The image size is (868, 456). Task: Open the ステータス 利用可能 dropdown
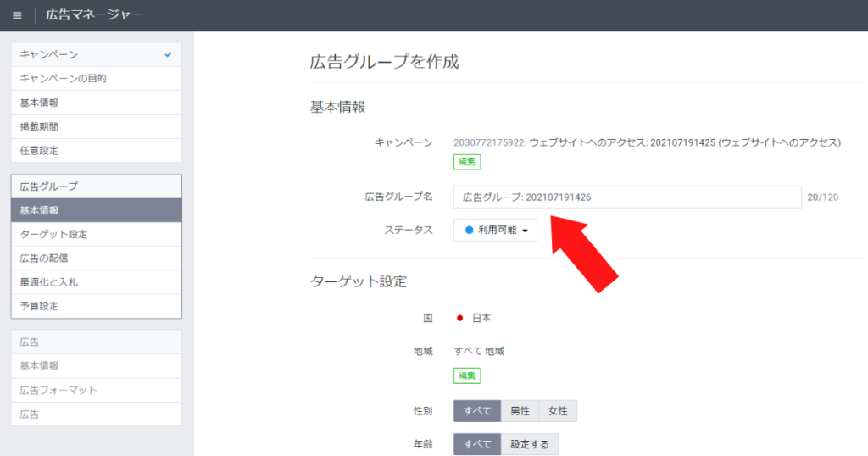[495, 231]
